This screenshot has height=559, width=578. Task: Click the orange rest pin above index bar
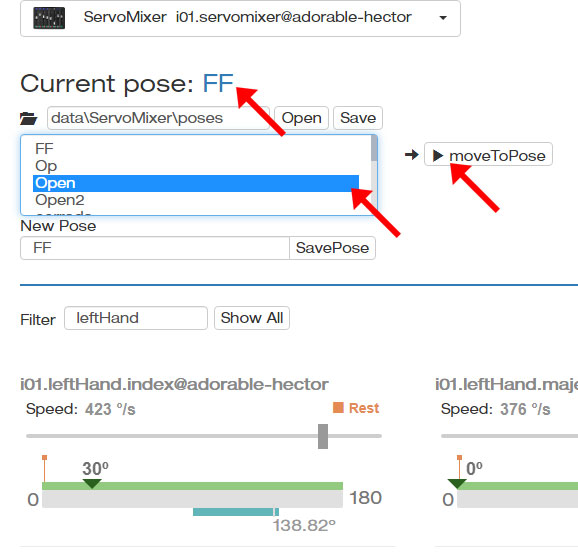tap(45, 468)
